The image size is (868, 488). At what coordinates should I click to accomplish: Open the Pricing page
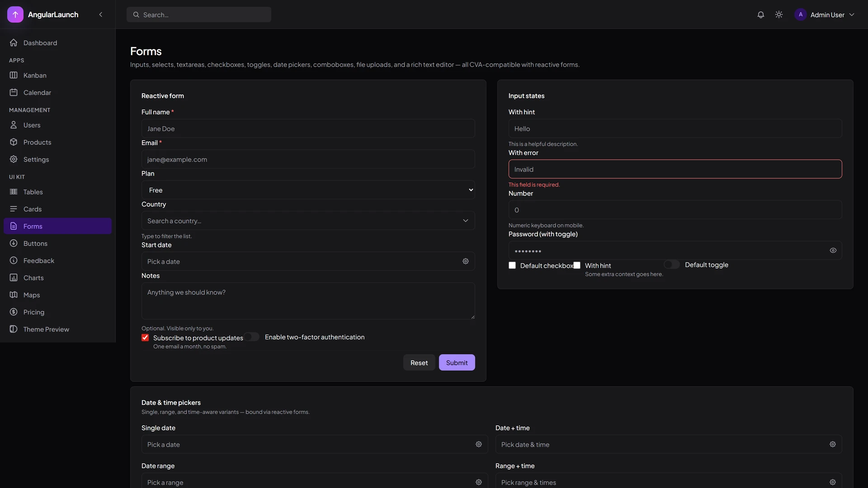click(57, 312)
